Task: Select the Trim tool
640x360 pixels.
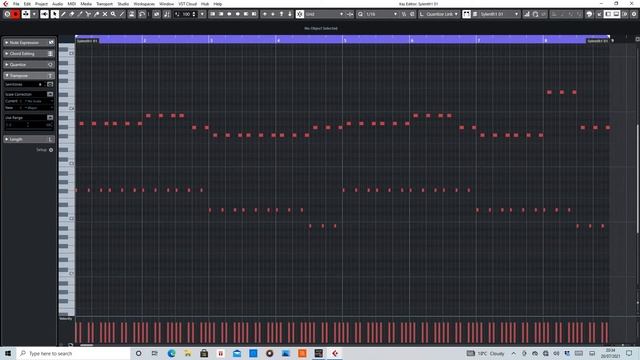Action: [x=80, y=14]
